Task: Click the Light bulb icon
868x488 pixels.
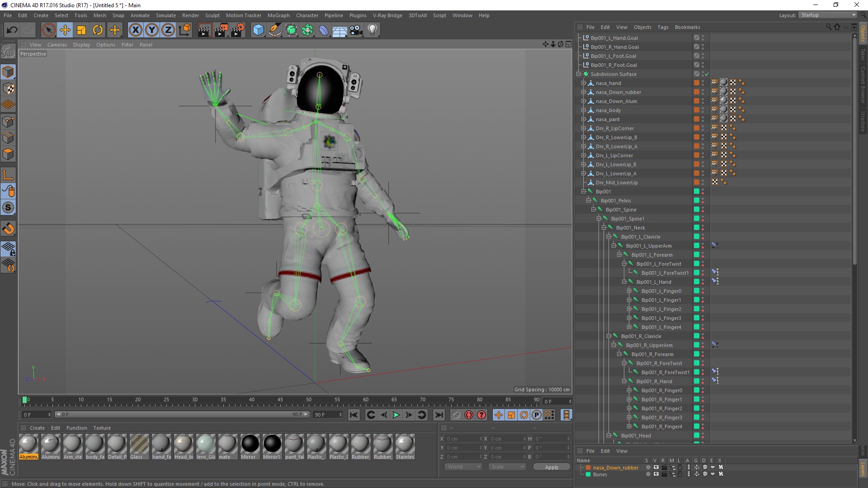Action: [372, 30]
